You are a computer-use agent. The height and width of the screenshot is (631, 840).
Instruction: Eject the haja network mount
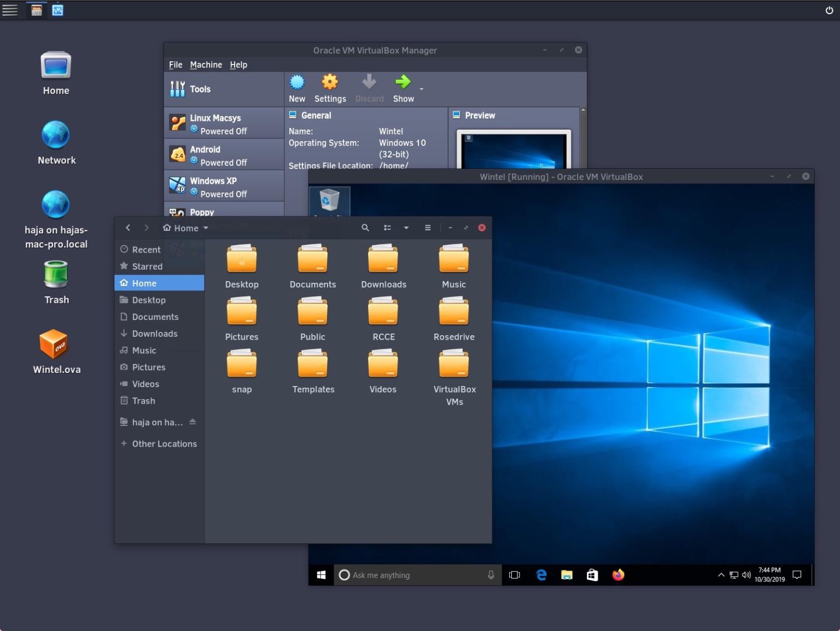192,422
